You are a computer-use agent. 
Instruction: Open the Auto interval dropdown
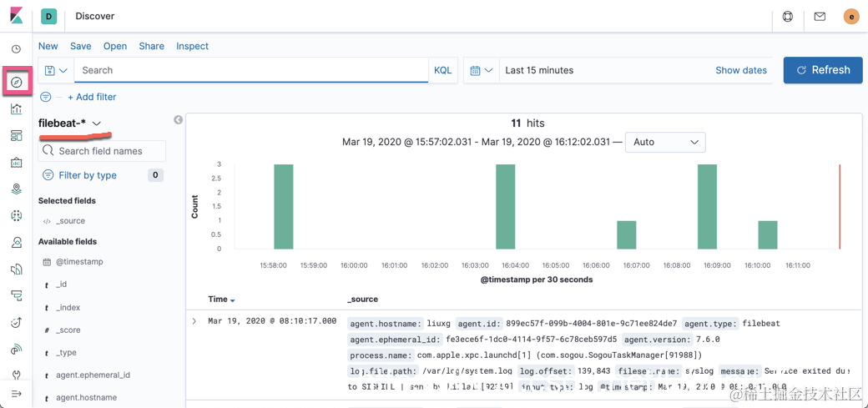click(x=665, y=142)
